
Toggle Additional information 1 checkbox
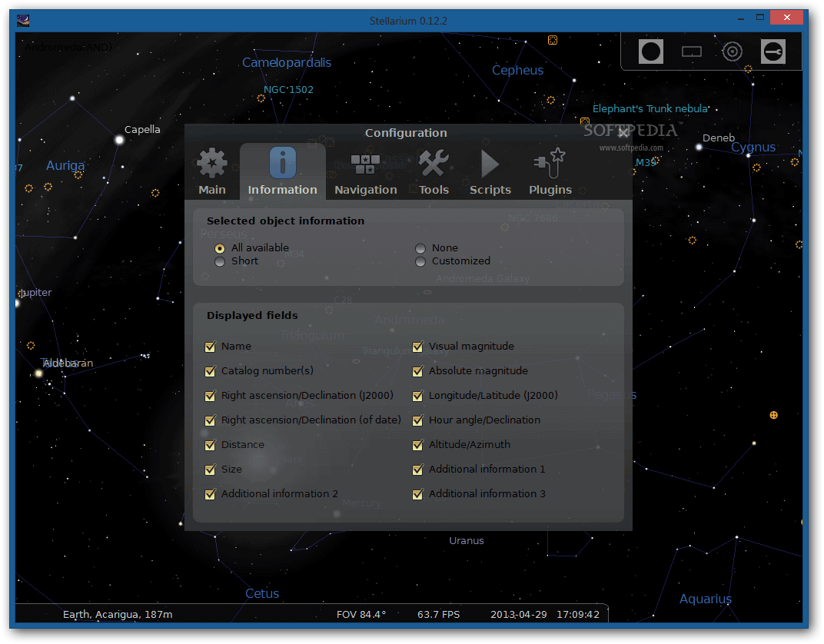[x=418, y=470]
